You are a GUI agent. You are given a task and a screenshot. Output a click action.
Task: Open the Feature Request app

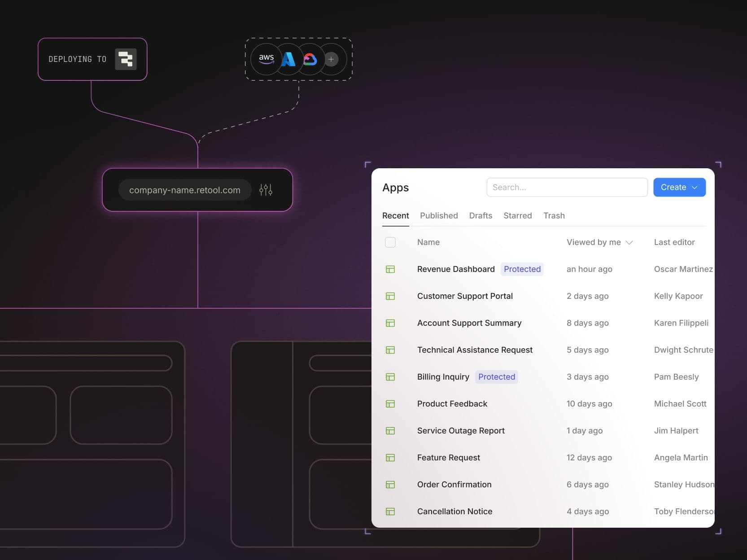click(449, 458)
